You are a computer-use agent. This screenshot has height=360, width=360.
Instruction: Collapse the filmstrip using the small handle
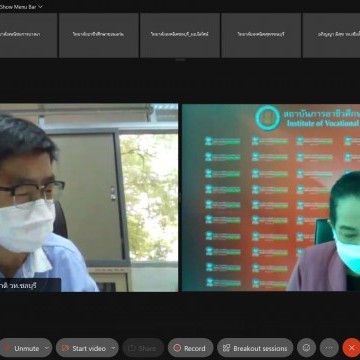180,60
